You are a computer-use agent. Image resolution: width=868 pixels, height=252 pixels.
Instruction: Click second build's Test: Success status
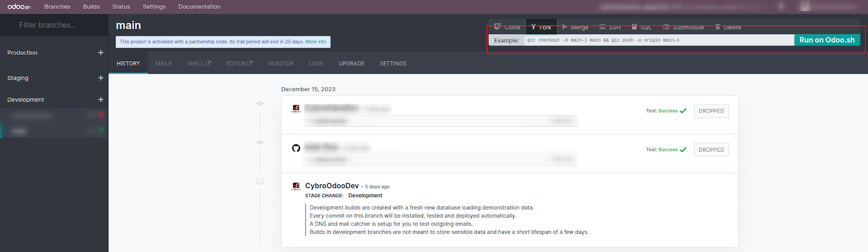tap(666, 150)
